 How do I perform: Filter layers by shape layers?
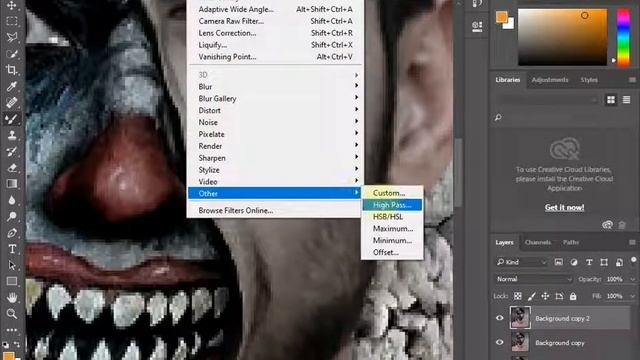(604, 262)
